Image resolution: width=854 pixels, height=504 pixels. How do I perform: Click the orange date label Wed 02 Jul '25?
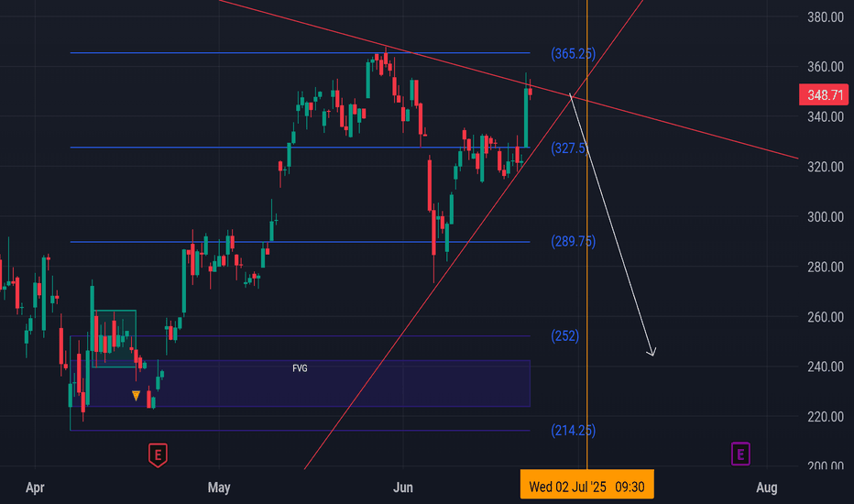(587, 487)
